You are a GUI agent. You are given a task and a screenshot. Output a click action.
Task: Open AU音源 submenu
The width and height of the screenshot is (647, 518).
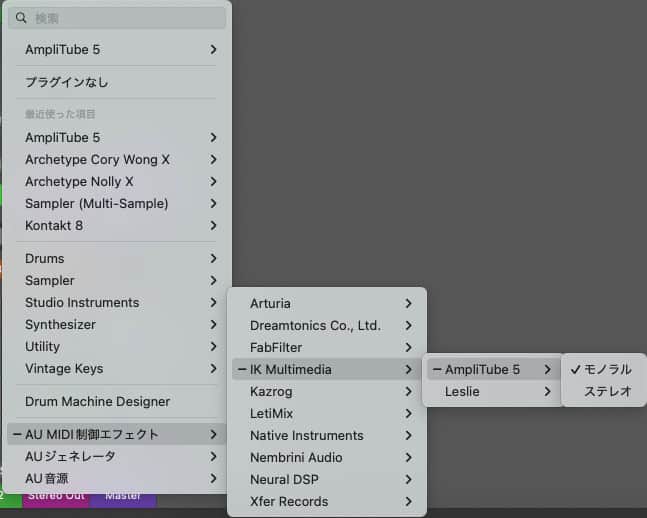117,478
